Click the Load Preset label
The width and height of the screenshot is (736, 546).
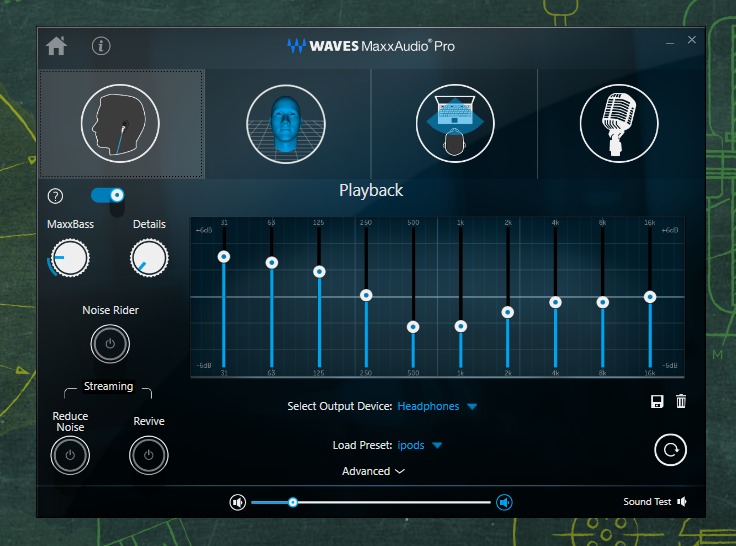[362, 445]
